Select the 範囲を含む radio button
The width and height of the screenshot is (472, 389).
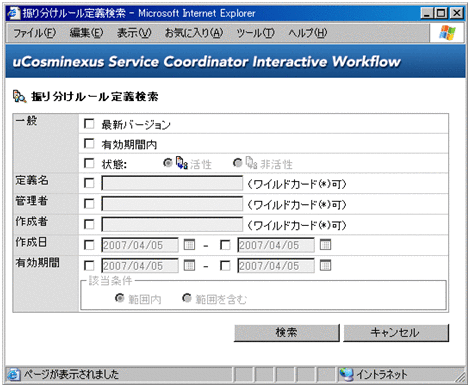[x=187, y=298]
